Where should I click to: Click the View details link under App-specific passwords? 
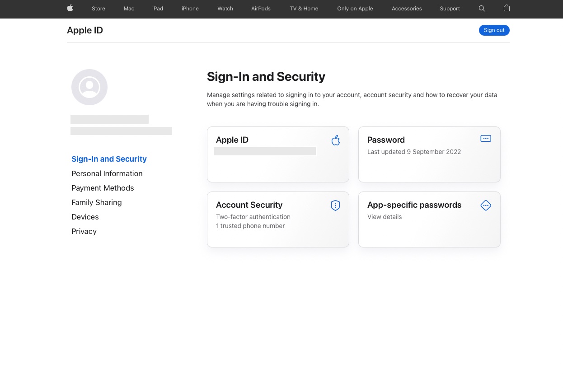click(x=385, y=217)
